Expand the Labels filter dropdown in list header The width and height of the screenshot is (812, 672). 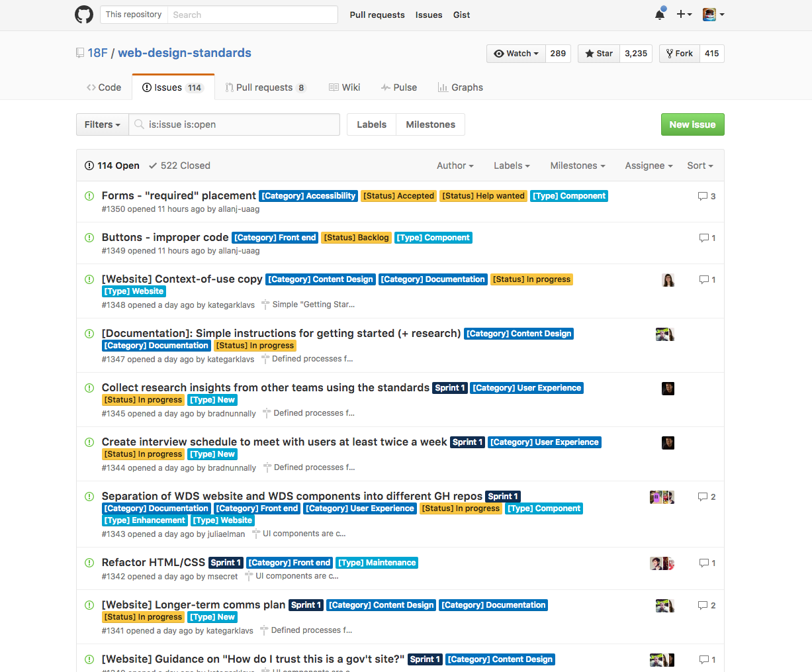click(x=512, y=166)
